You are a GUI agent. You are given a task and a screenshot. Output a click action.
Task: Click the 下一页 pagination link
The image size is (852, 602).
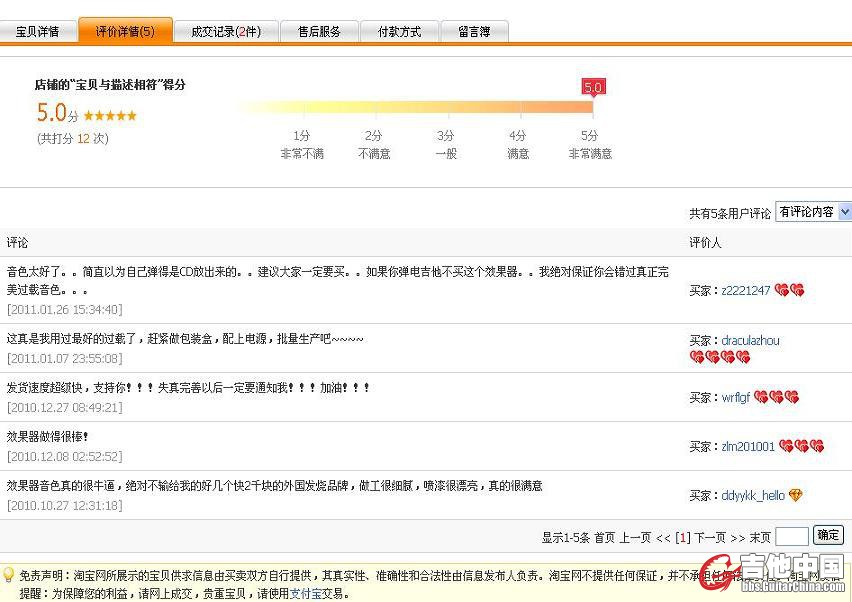point(710,538)
